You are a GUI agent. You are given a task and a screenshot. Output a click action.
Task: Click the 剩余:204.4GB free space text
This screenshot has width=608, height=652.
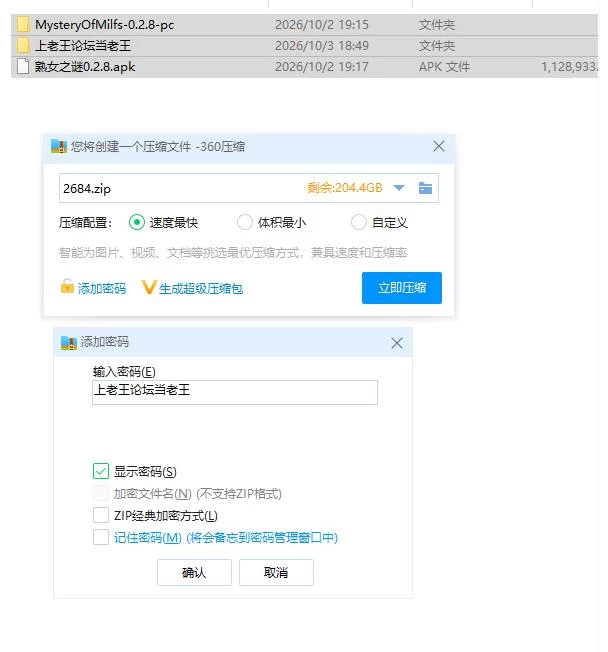[x=345, y=188]
